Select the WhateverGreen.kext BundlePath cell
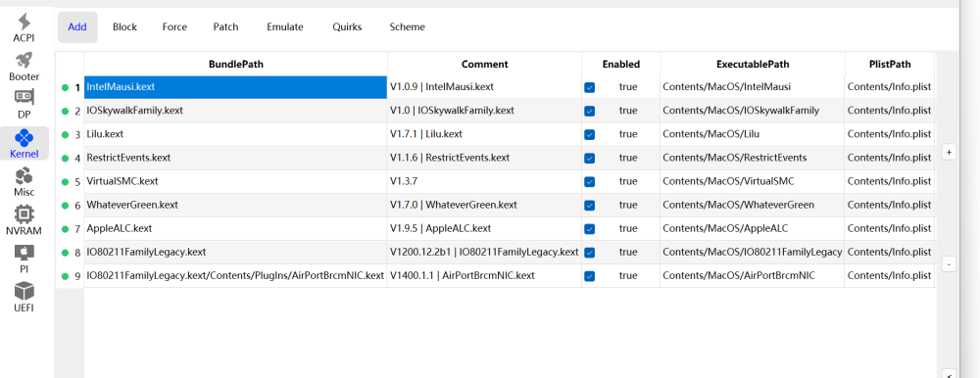Image resolution: width=980 pixels, height=378 pixels. tap(235, 205)
